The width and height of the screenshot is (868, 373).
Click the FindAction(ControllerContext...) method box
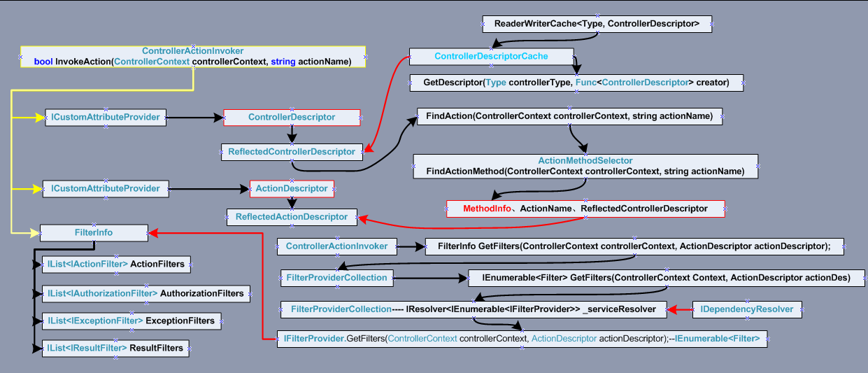tap(569, 116)
